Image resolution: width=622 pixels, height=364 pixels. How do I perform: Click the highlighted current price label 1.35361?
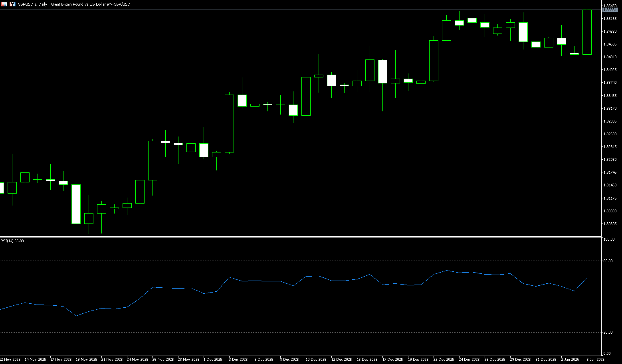coord(611,10)
